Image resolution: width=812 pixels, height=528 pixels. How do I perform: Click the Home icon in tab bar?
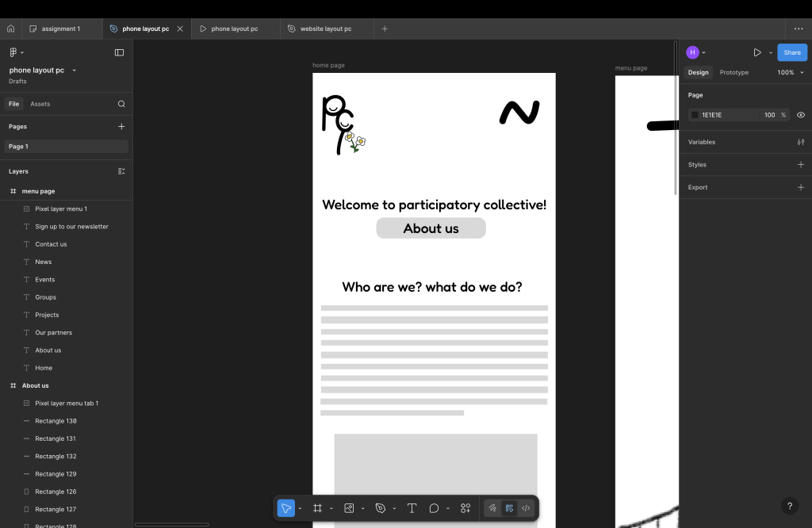(x=11, y=29)
